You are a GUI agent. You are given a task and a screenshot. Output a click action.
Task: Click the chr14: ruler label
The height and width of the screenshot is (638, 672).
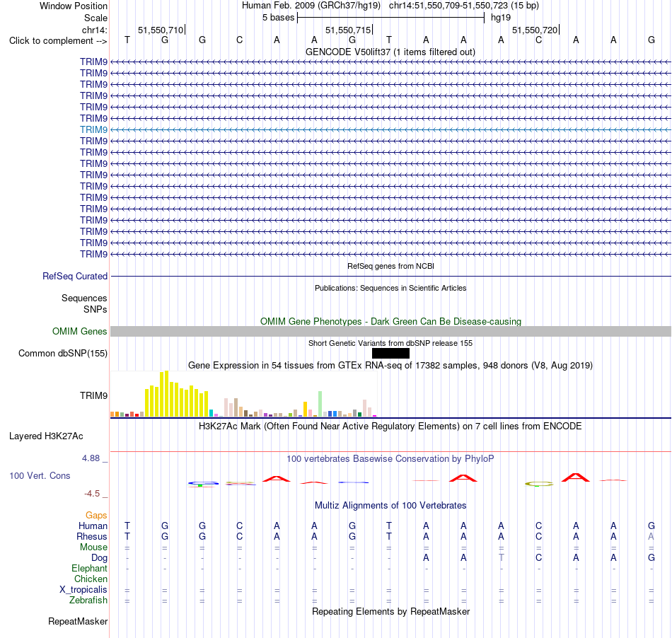click(94, 30)
